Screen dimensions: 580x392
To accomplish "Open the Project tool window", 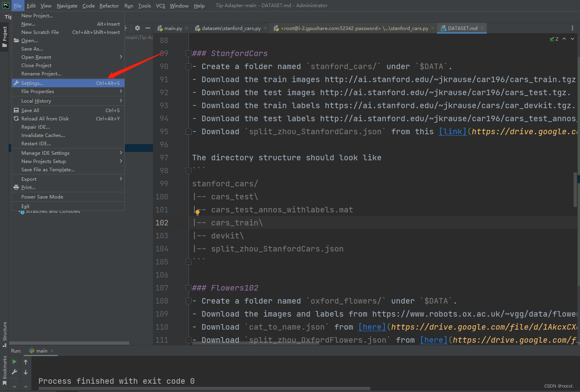I will 5,36.
